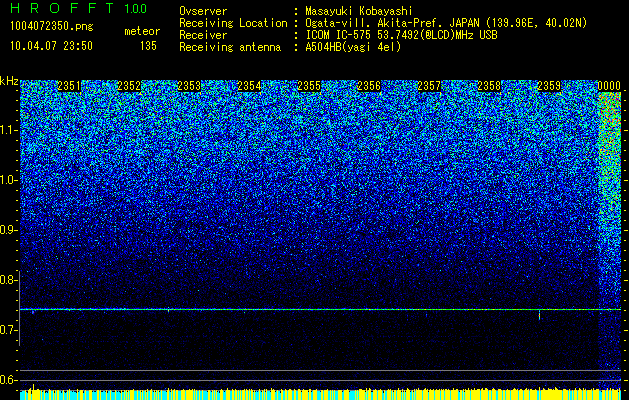This screenshot has width=629, height=400.
Task: Click the meteor label
Action: pos(142,31)
